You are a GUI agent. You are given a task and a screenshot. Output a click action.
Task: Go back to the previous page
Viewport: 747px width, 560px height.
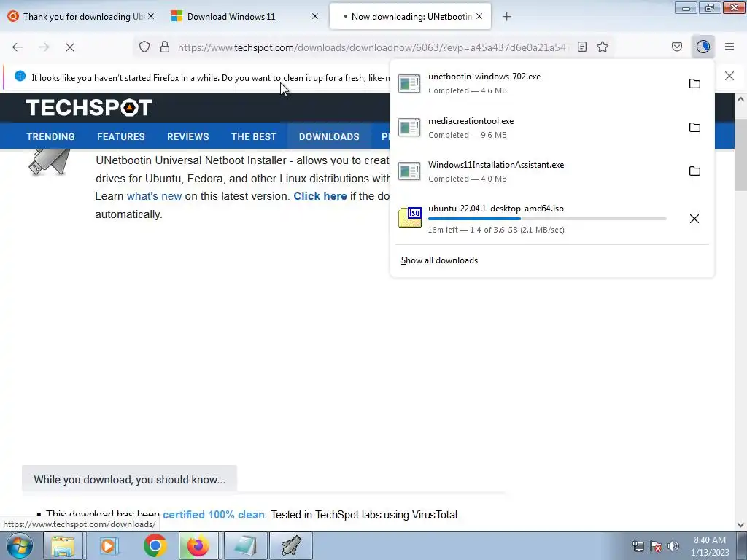(18, 47)
